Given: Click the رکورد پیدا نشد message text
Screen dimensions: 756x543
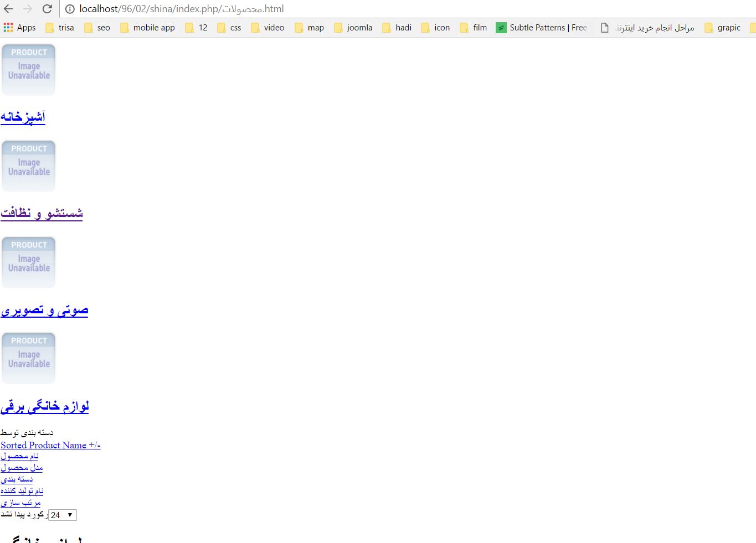Looking at the screenshot, I should pos(24,515).
